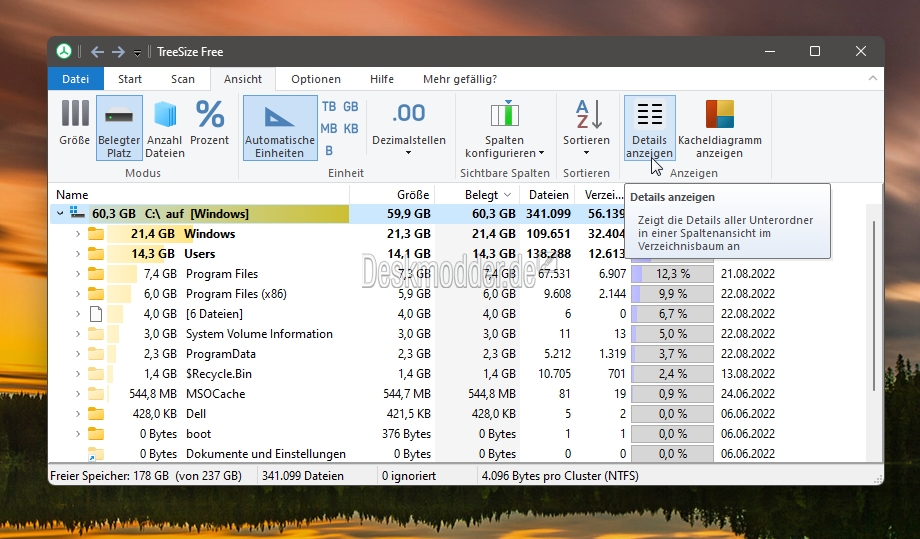Expand the Dell folder
The height and width of the screenshot is (539, 920).
(78, 413)
